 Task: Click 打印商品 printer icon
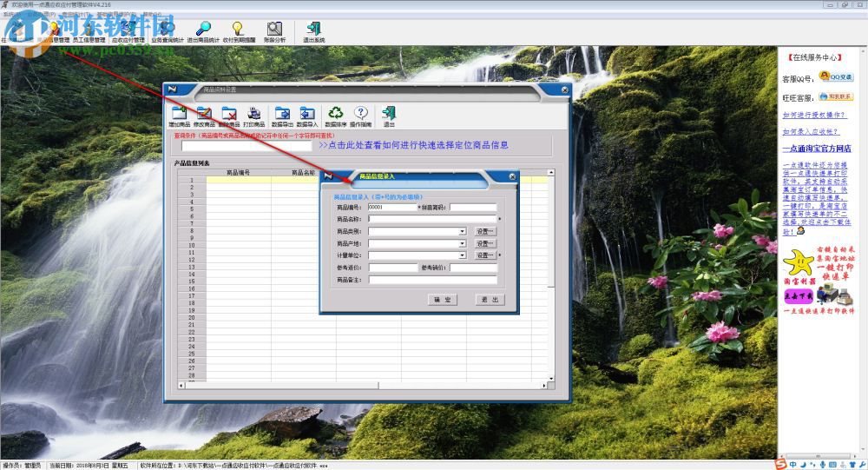pyautogui.click(x=254, y=116)
